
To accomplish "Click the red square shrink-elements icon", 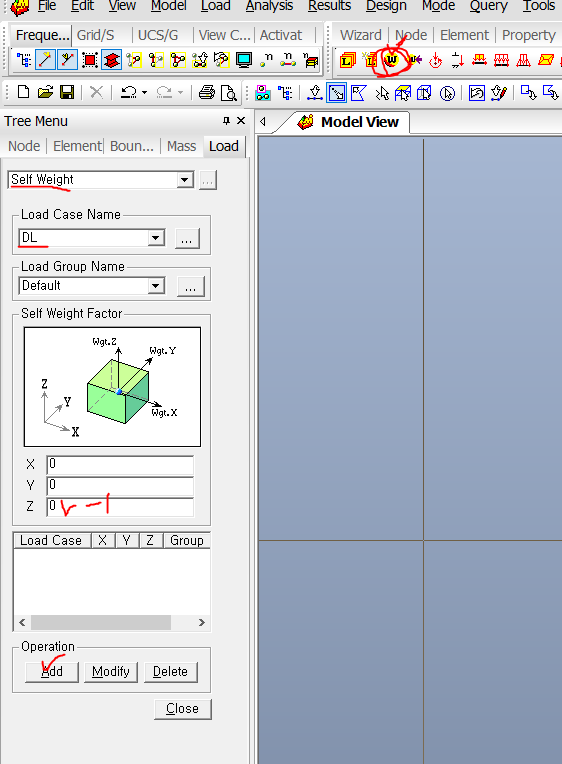I will click(x=90, y=60).
